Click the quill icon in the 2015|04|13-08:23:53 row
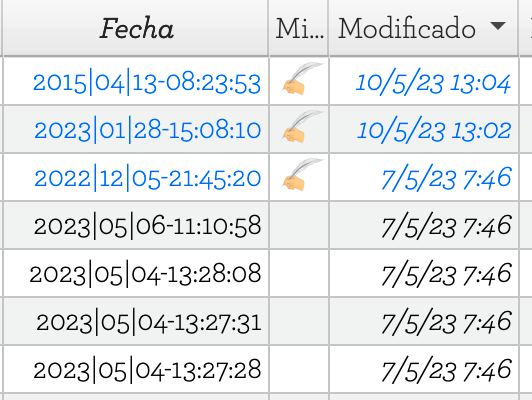The image size is (532, 400). pyautogui.click(x=302, y=79)
